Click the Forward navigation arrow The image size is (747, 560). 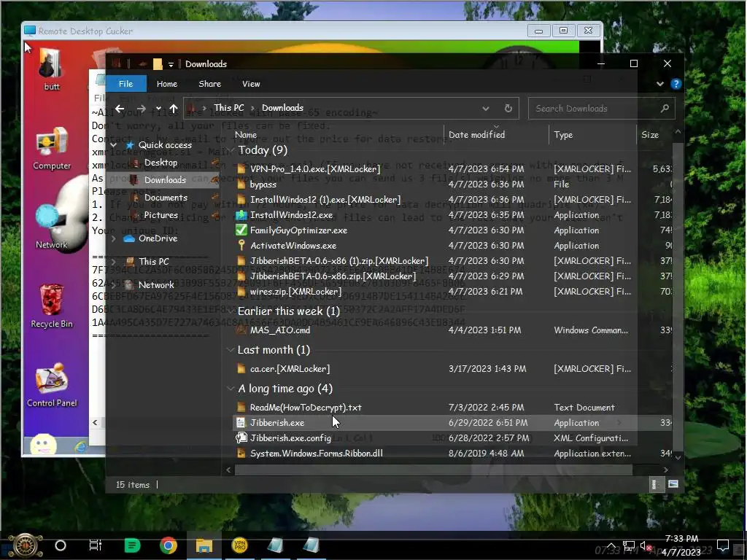[x=141, y=109]
